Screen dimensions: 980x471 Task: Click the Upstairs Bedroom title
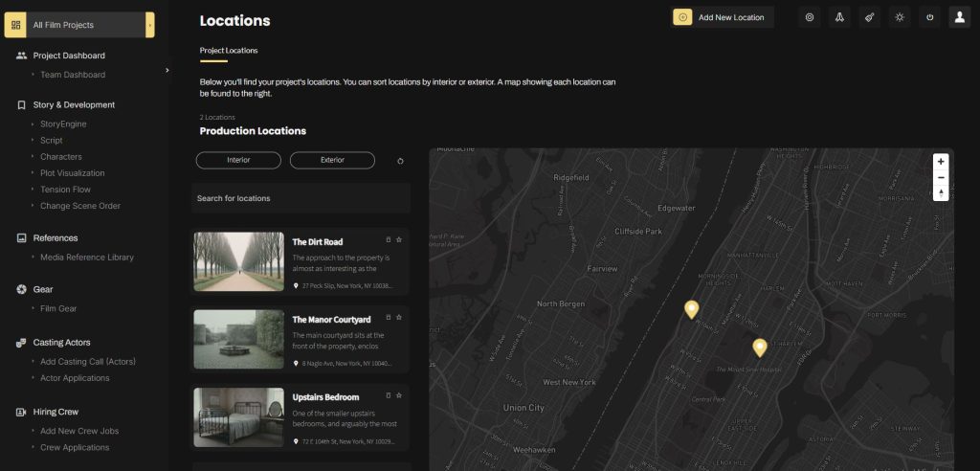pyautogui.click(x=325, y=397)
